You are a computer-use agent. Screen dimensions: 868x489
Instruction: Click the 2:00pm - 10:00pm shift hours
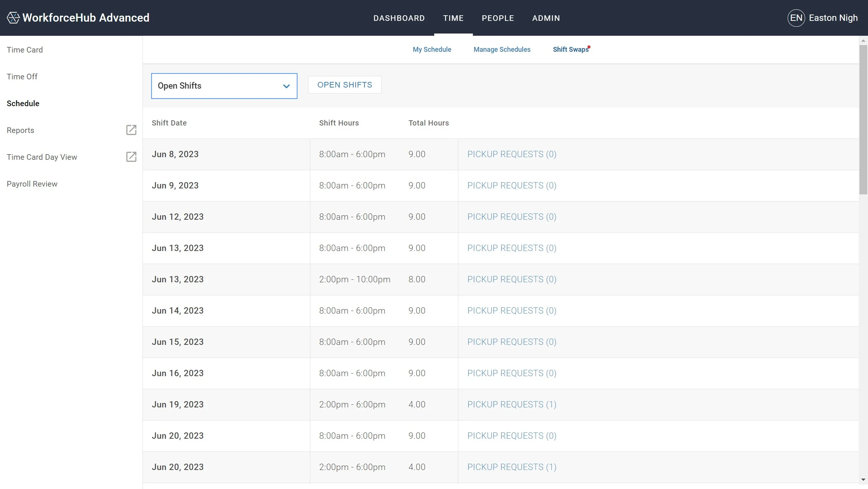(x=355, y=279)
